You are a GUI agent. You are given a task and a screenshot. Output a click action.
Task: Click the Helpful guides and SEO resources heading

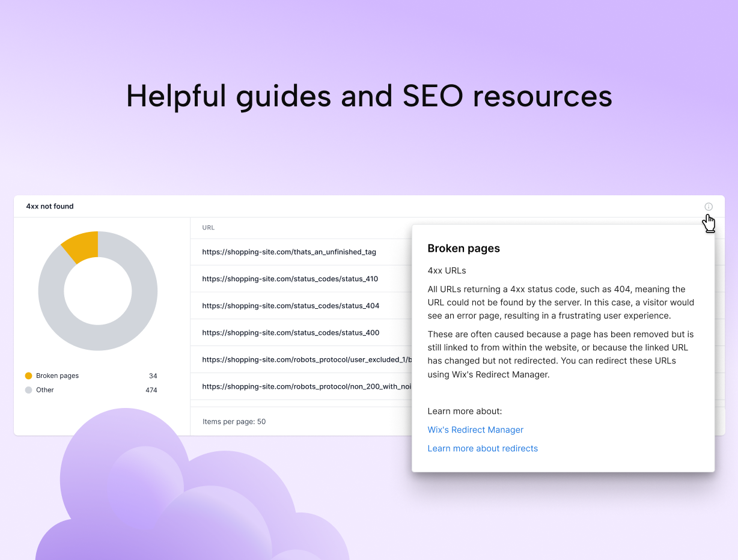(x=369, y=96)
